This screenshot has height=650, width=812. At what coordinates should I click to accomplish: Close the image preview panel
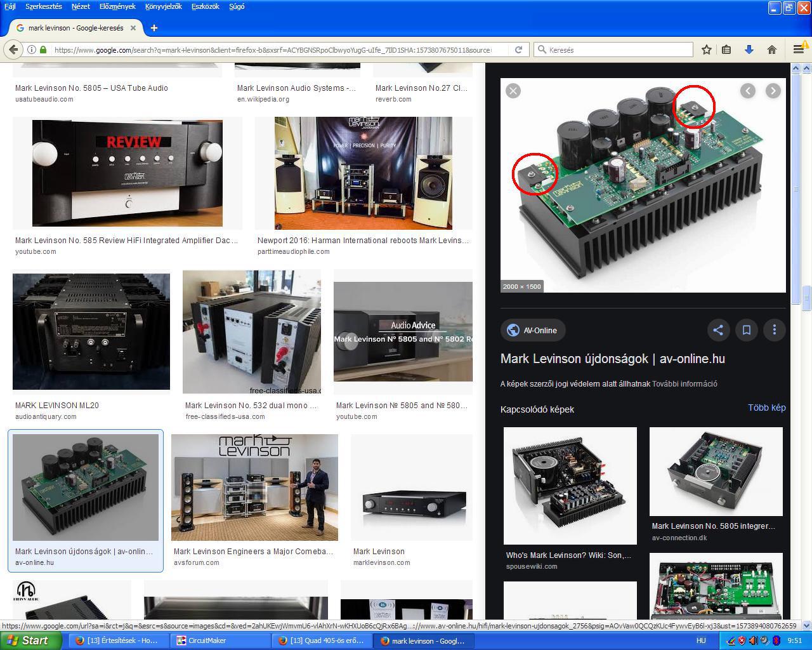513,91
